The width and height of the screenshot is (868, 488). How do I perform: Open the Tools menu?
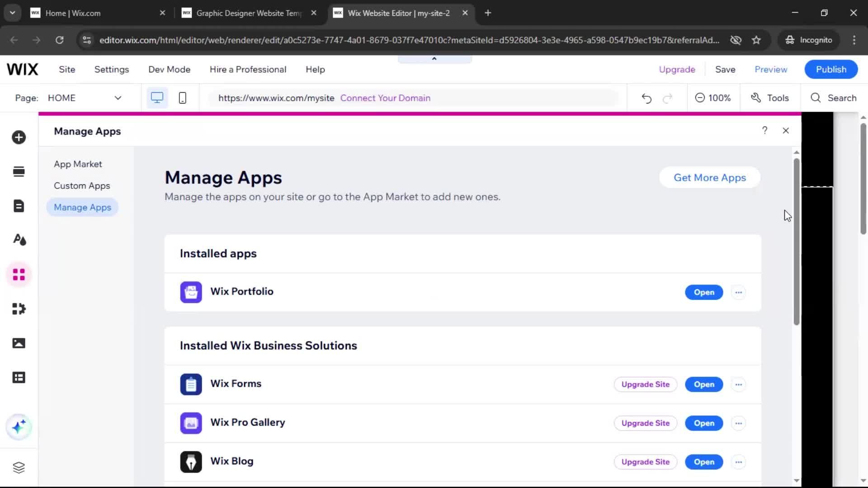pos(769,98)
